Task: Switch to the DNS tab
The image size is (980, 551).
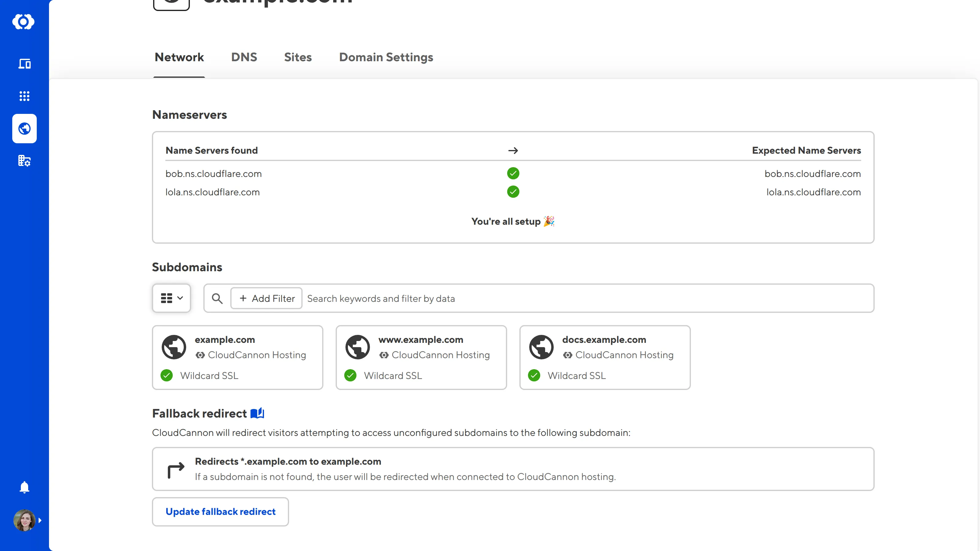Action: [244, 57]
